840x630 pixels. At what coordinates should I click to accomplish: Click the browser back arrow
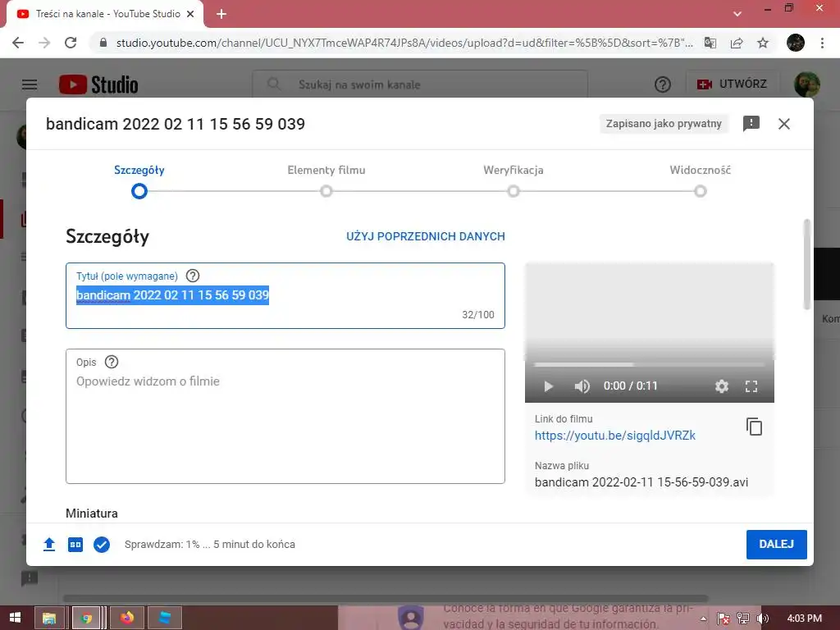tap(18, 43)
